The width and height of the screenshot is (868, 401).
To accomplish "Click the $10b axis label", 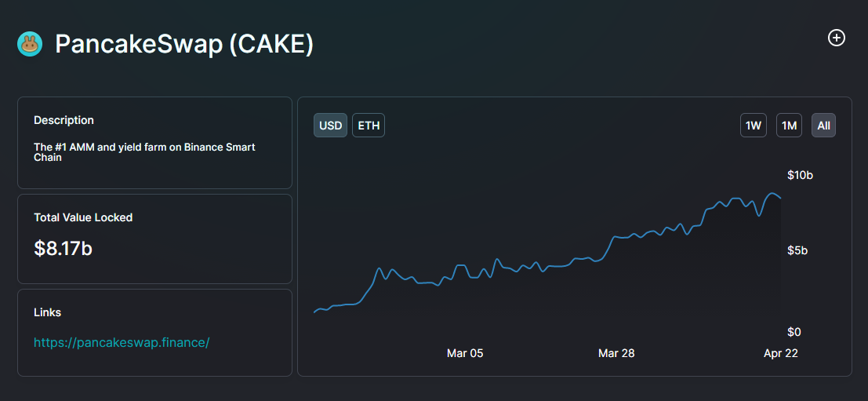I will point(801,176).
